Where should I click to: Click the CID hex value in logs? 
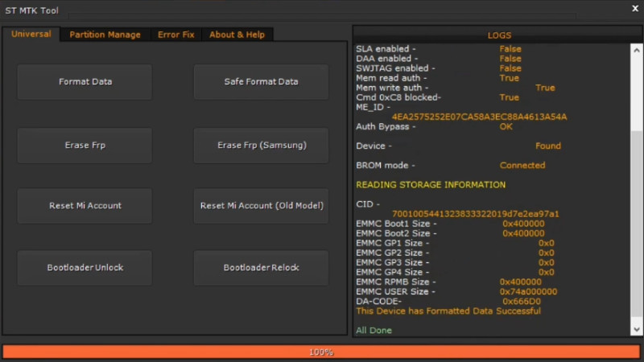[x=475, y=214]
